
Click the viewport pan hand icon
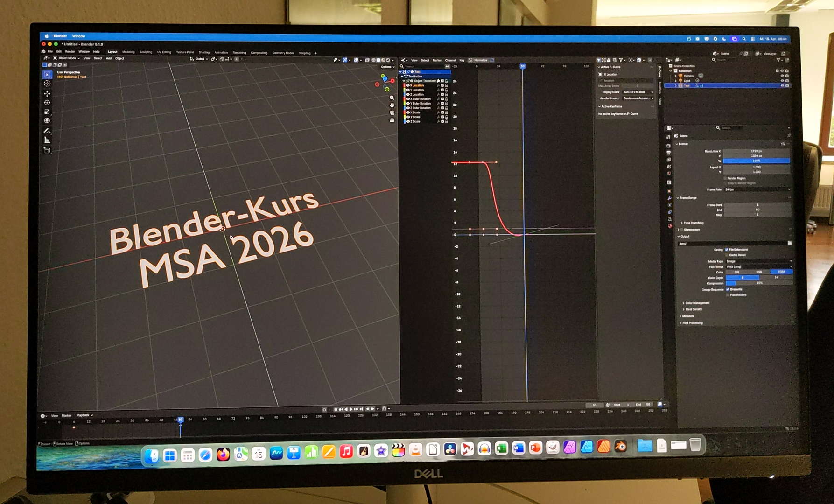[392, 105]
